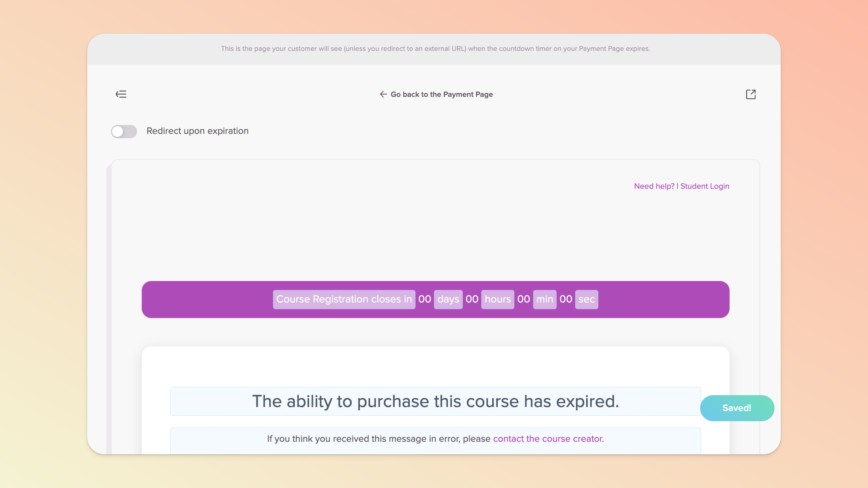Edit the sec label in countdown
The image size is (868, 488).
click(586, 299)
